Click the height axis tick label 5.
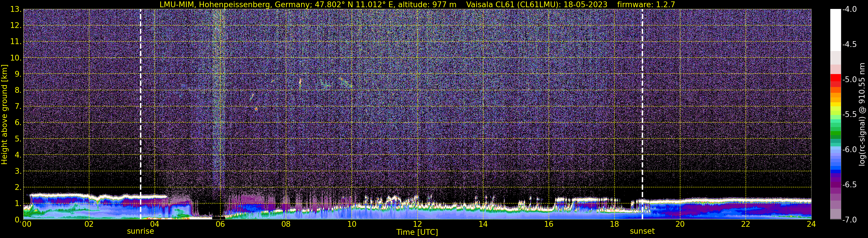This screenshot has width=868, height=238. [18, 139]
